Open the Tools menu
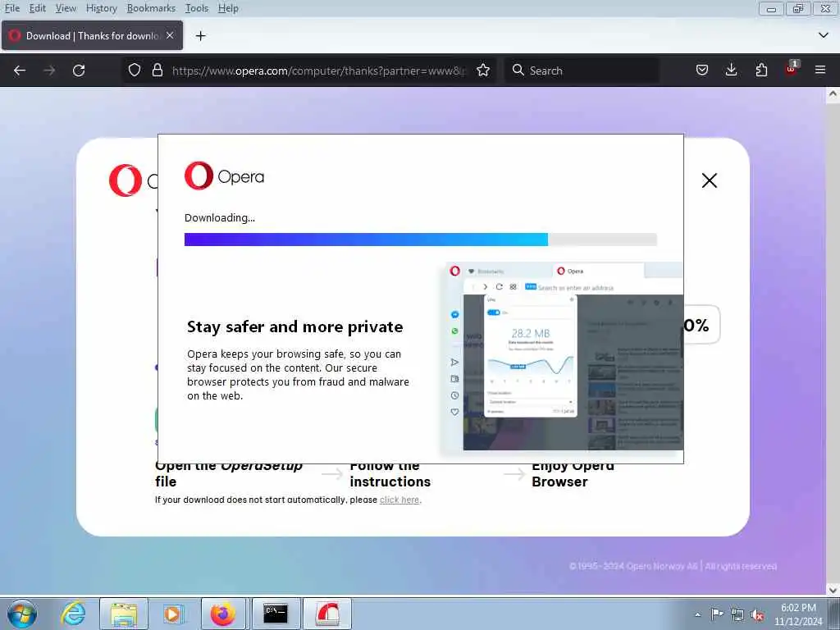 pyautogui.click(x=197, y=8)
